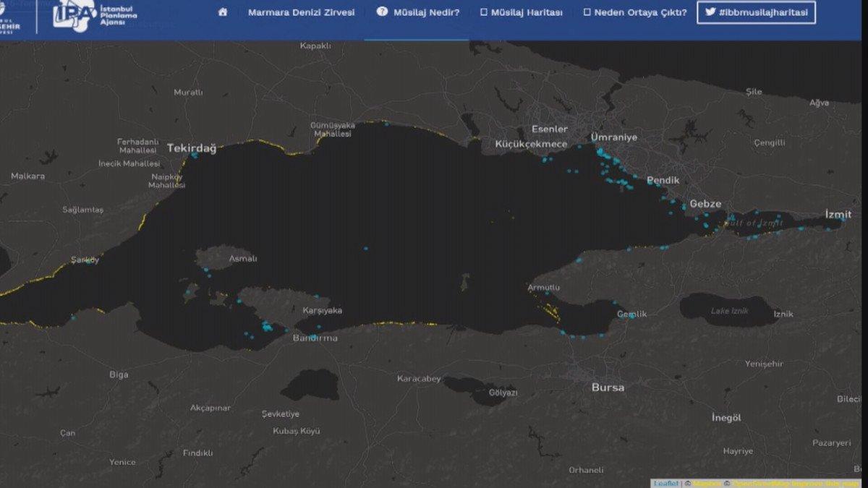Click the Bursa city label on map
Screen dimensions: 868x488
coord(608,388)
